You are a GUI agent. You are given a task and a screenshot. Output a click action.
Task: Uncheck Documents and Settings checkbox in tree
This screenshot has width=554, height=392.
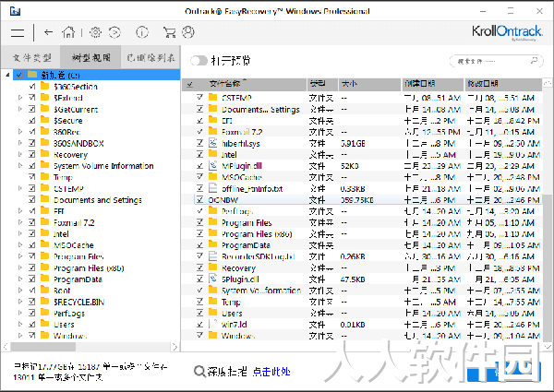[32, 200]
